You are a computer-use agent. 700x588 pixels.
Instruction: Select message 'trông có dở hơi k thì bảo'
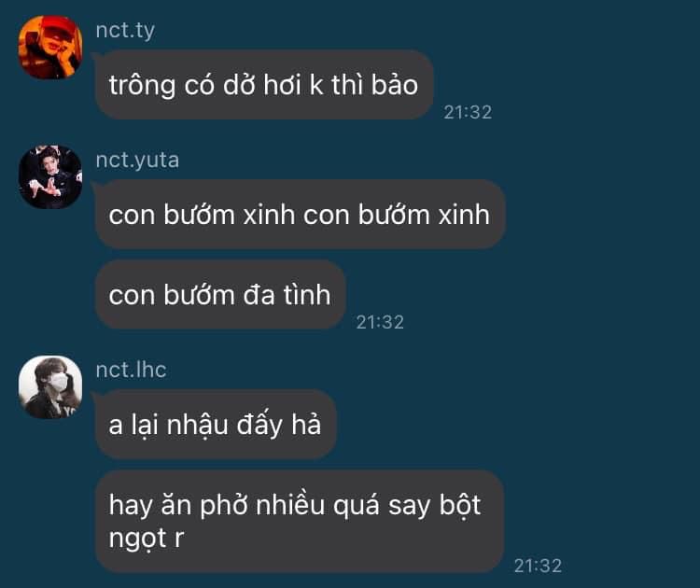pos(264,85)
